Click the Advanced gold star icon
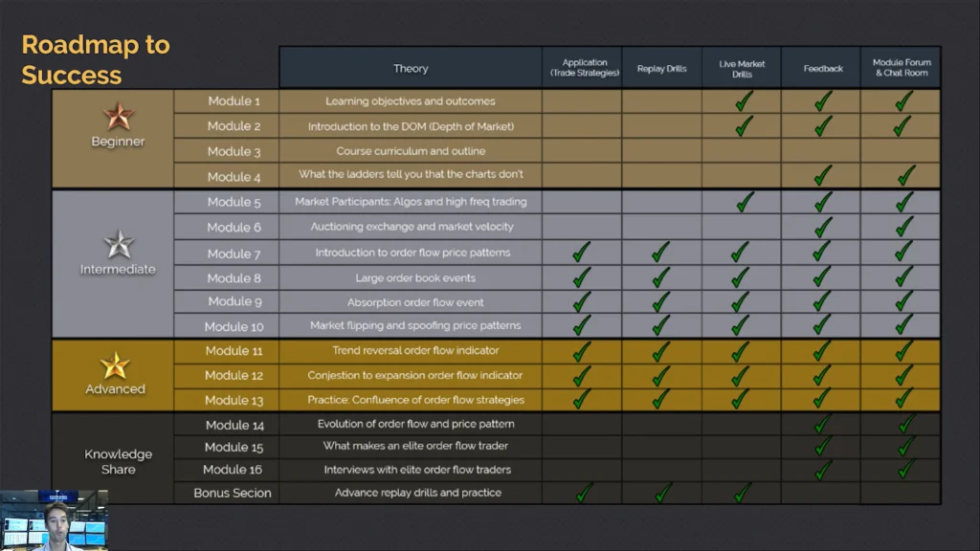980x551 pixels. pos(115,365)
